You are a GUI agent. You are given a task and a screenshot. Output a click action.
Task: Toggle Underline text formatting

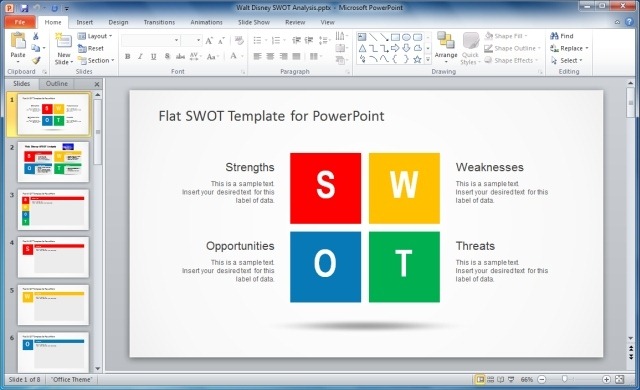153,57
